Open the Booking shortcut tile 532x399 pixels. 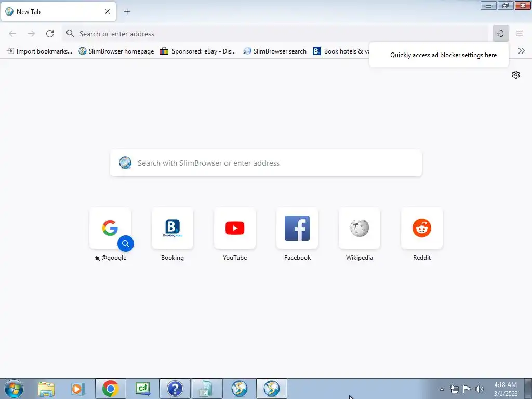click(172, 228)
